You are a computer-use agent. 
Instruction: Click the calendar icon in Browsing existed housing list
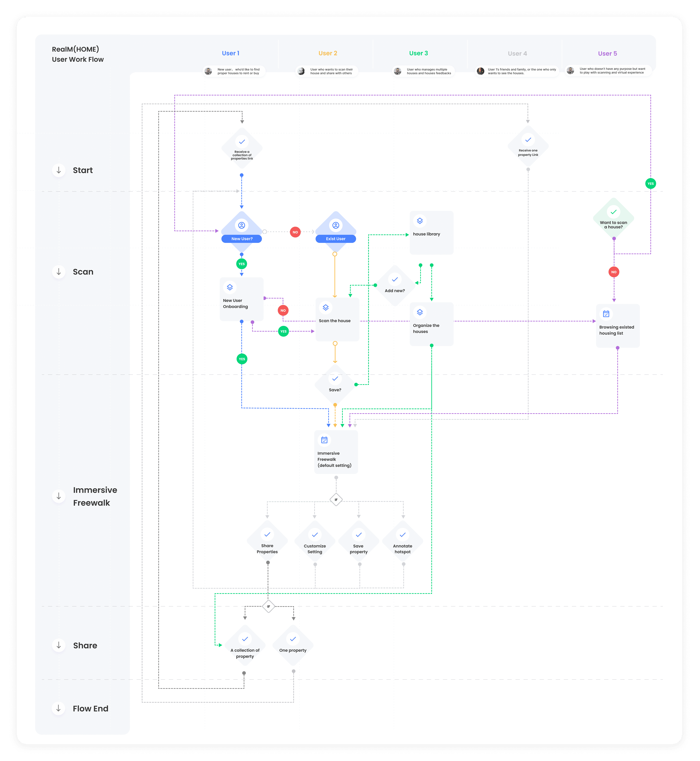(x=606, y=314)
